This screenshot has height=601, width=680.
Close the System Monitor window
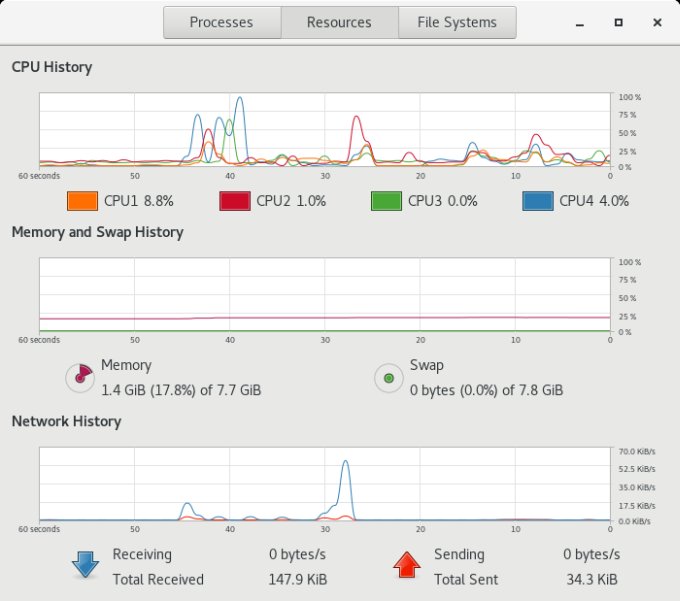pyautogui.click(x=656, y=22)
